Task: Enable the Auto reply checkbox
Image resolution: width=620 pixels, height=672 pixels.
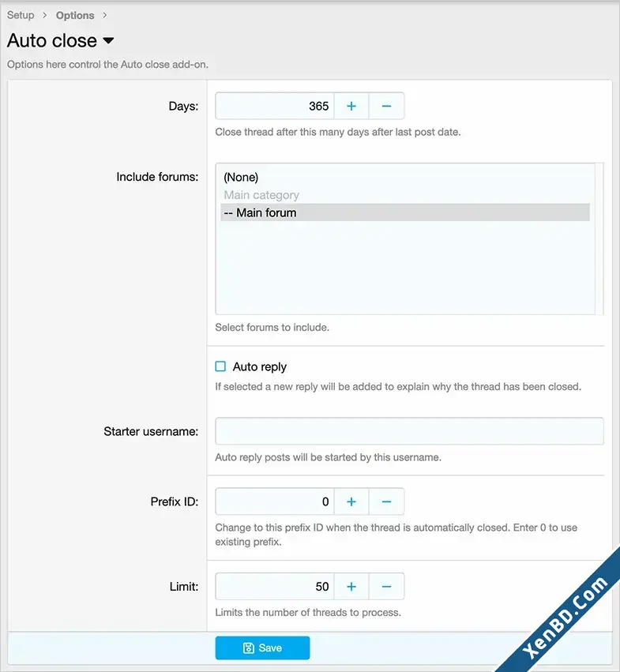Action: [220, 366]
